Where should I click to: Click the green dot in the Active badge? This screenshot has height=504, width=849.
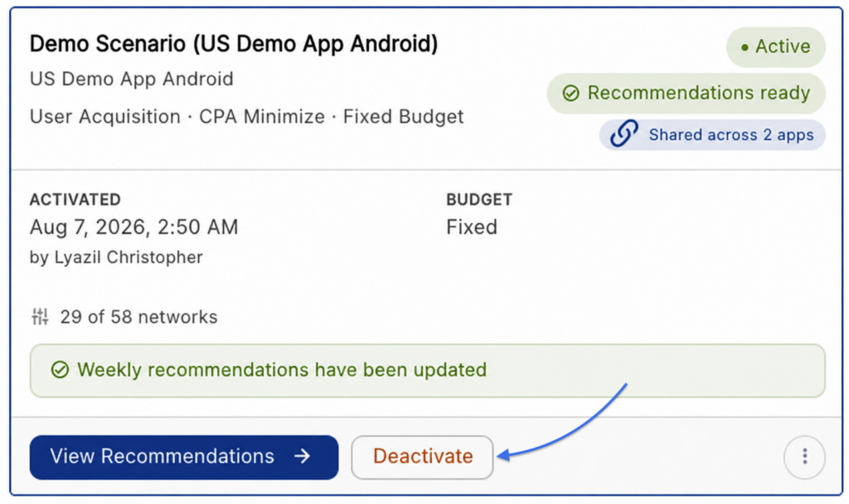745,47
